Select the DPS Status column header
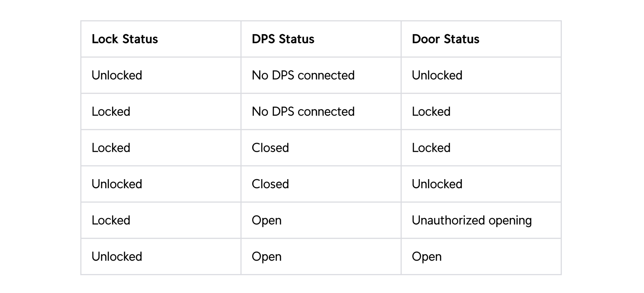Screen dimensions: 644x293 (x=283, y=39)
